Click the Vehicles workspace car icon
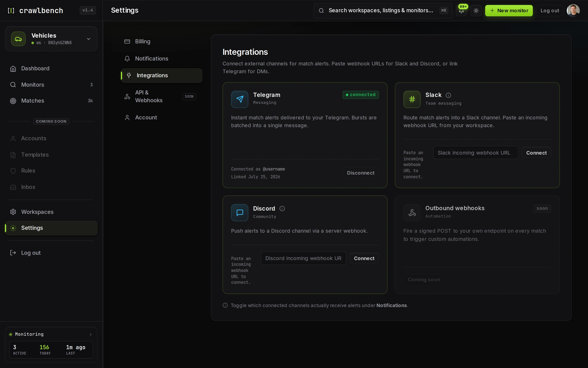This screenshot has height=368, width=588. 18,39
